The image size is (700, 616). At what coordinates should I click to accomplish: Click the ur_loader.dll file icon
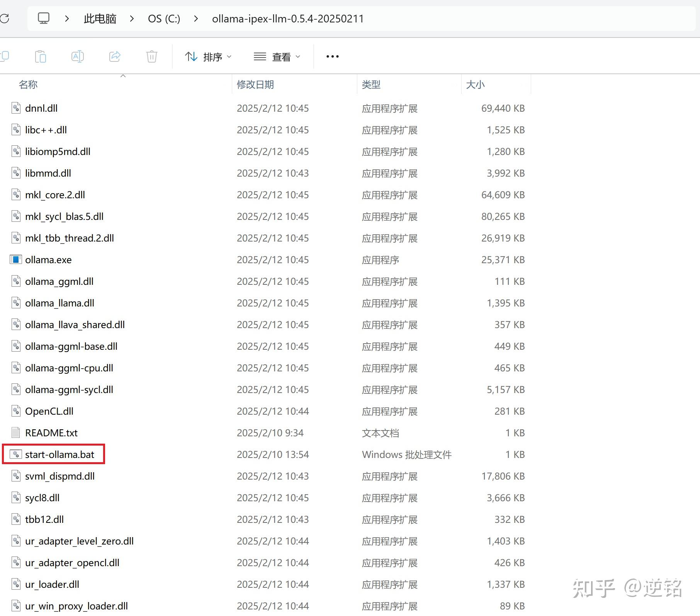(x=16, y=584)
